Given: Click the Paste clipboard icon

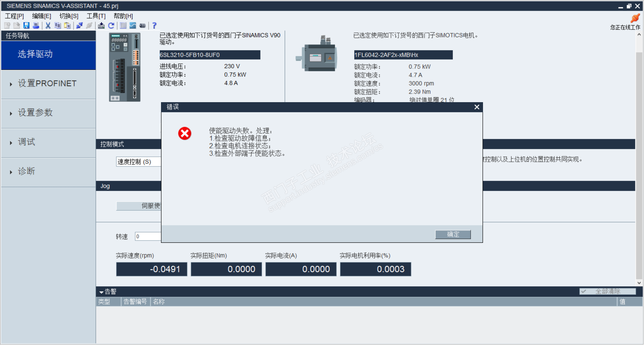Looking at the screenshot, I should pos(67,25).
